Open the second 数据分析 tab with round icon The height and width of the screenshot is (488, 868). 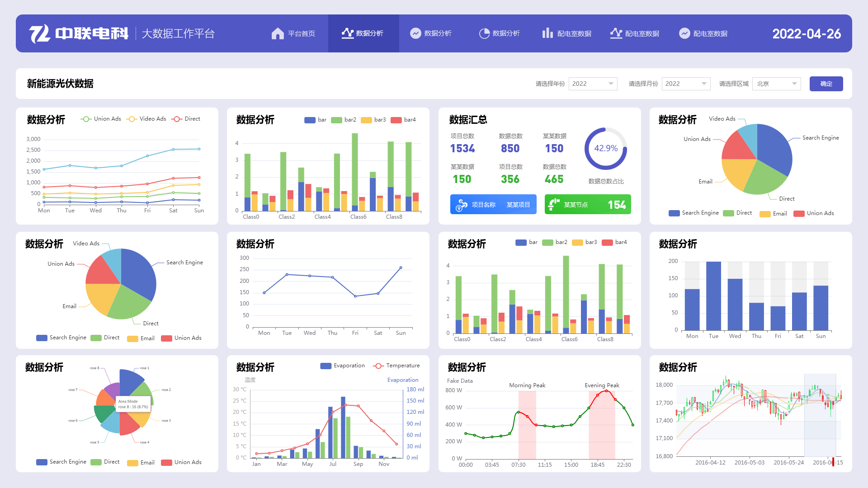431,33
